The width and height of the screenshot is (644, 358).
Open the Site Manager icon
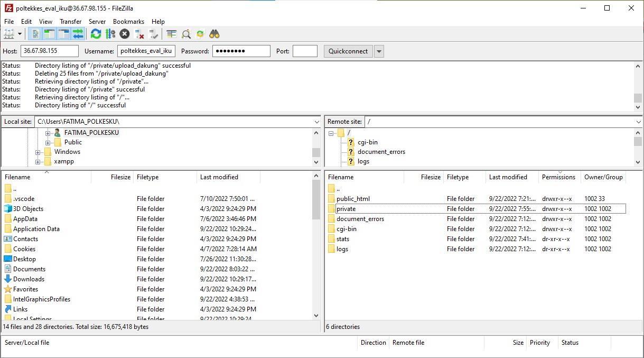coord(8,34)
